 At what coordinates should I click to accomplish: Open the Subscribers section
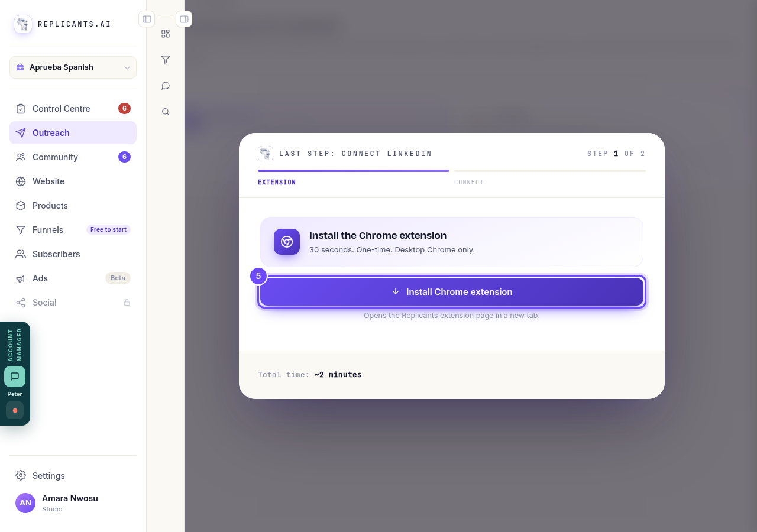[x=73, y=254]
